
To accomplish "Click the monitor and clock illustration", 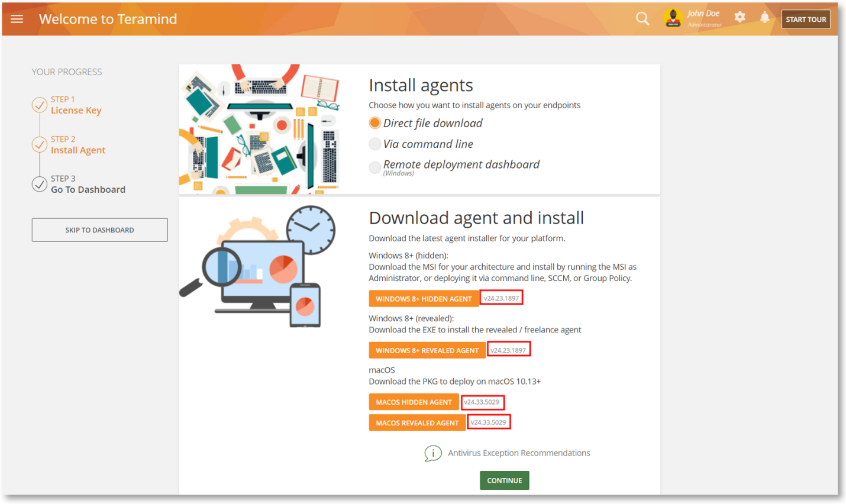I will click(x=258, y=266).
